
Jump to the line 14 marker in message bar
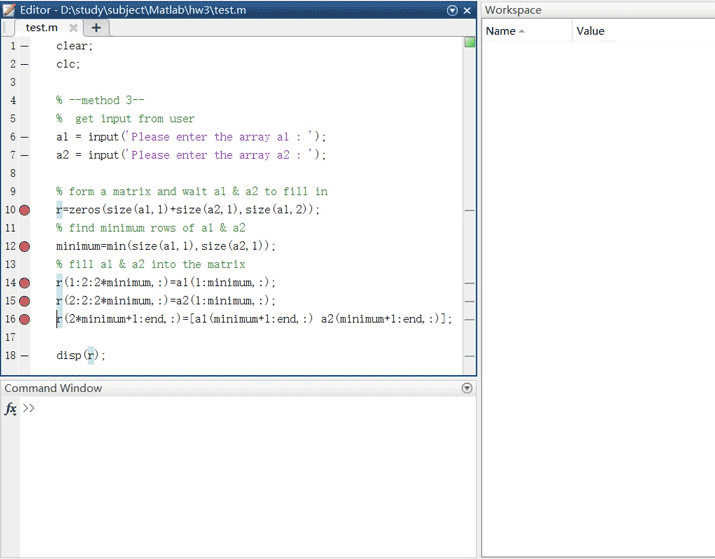469,283
